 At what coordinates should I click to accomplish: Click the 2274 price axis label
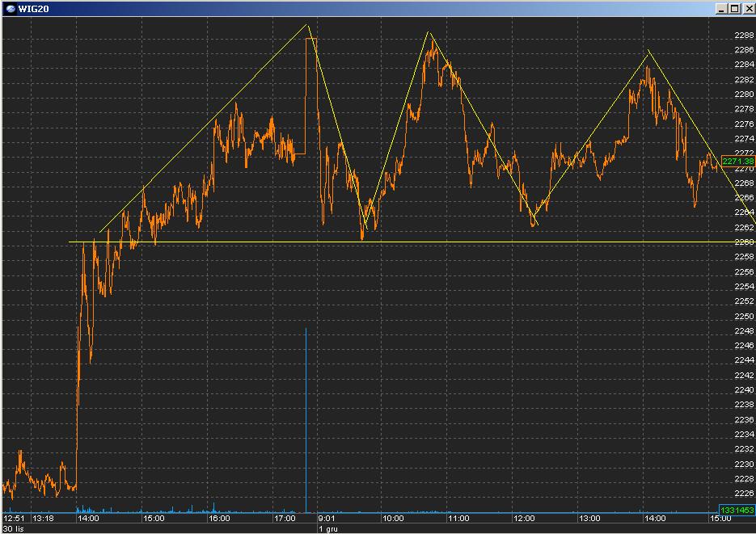743,139
